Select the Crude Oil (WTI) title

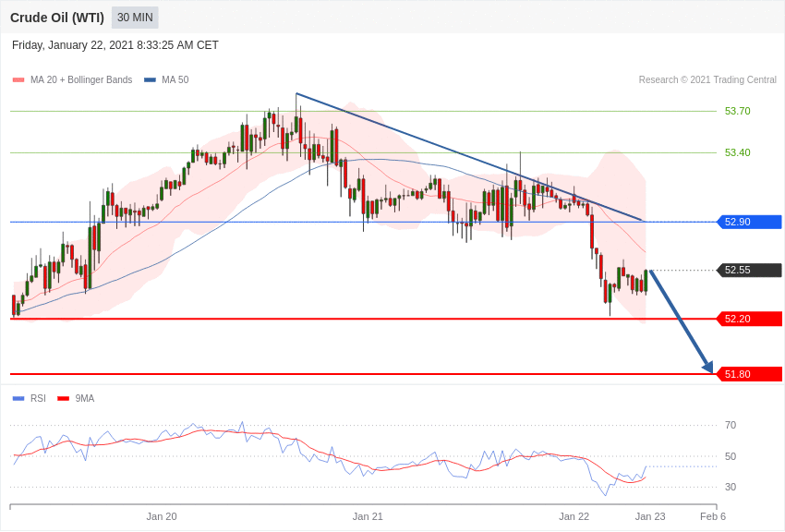[x=57, y=18]
